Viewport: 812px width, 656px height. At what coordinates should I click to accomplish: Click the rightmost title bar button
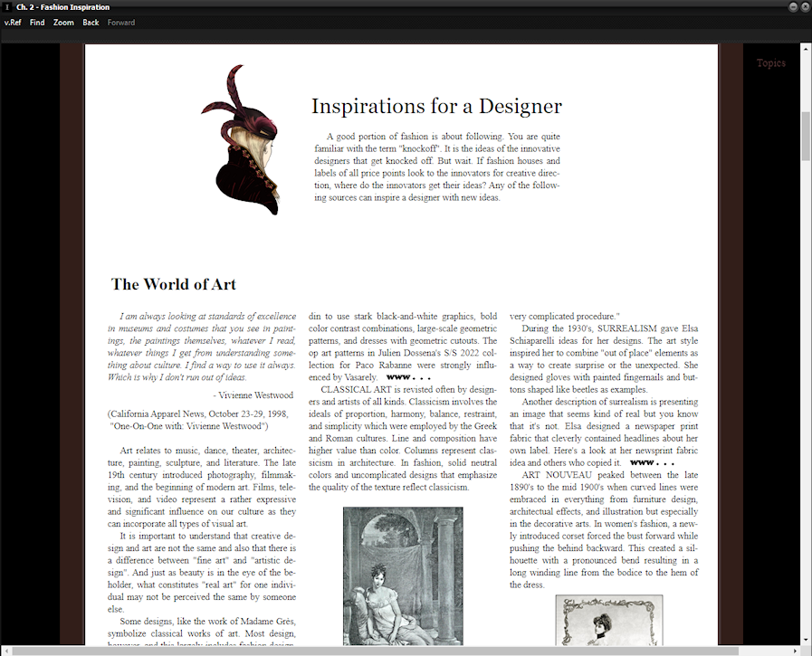point(804,6)
